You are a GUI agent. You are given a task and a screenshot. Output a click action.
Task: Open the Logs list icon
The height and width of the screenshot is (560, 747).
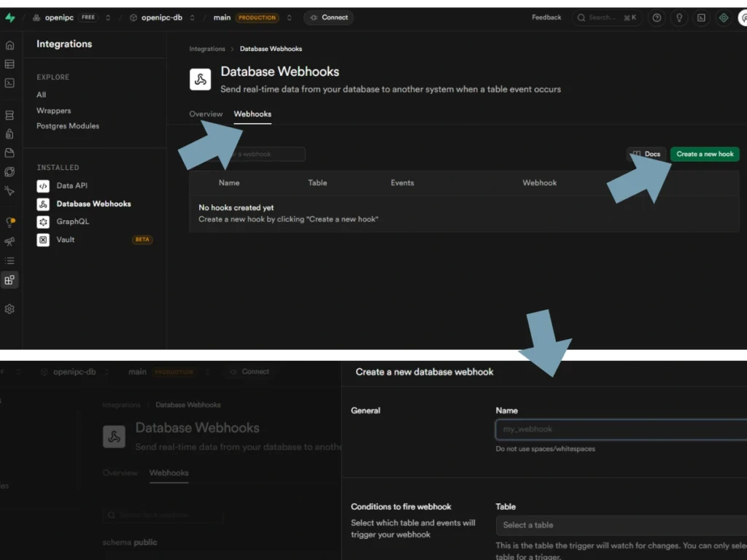pos(9,261)
